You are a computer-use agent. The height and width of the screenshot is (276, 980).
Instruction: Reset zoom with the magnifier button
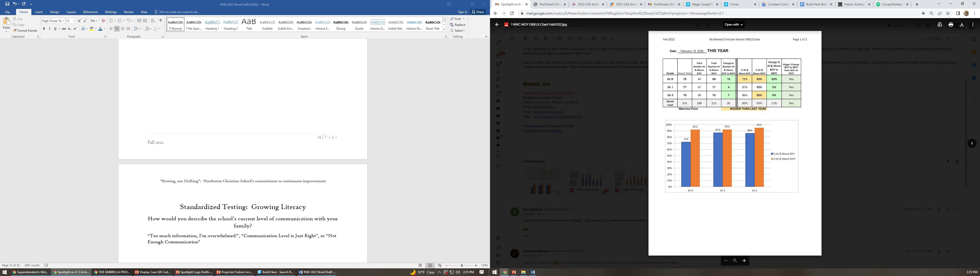735,261
